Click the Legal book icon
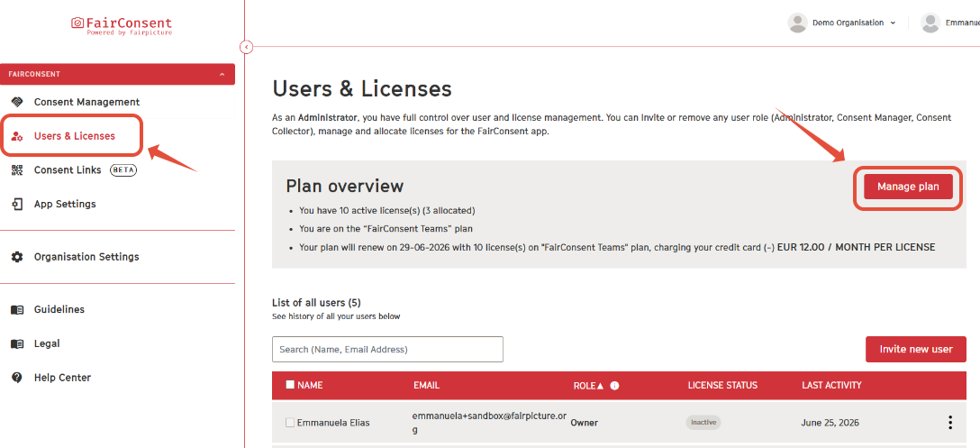 click(x=17, y=343)
